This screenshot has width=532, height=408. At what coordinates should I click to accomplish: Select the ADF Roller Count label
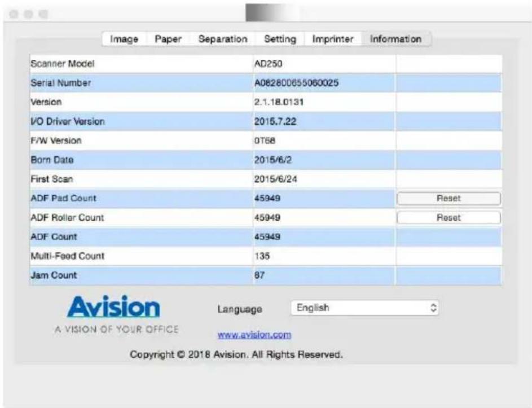point(67,218)
